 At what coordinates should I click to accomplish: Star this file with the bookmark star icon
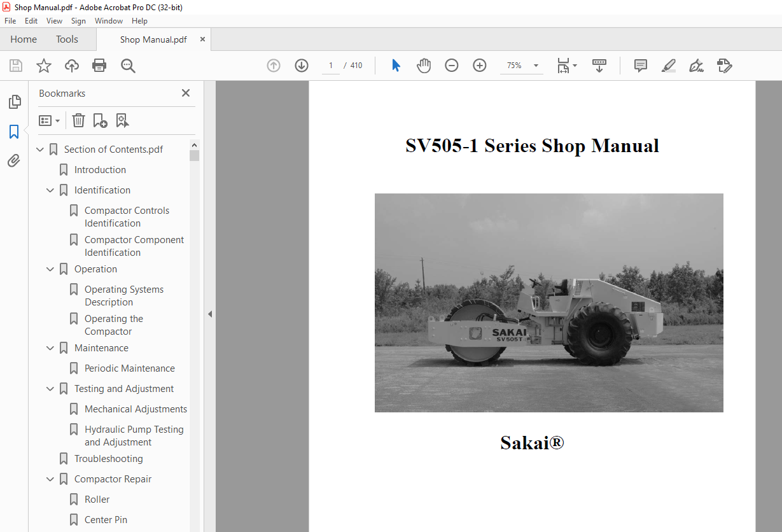(x=44, y=66)
